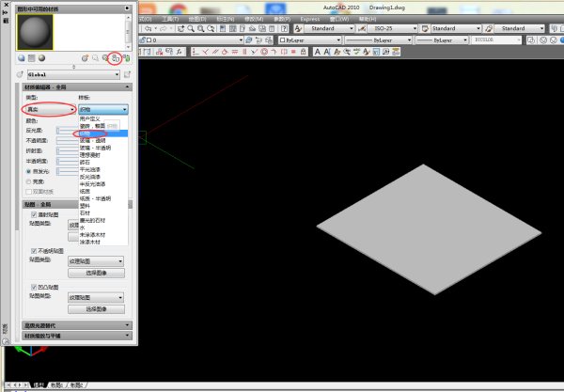
Task: Click the fx formula icon
Action: pos(180,52)
